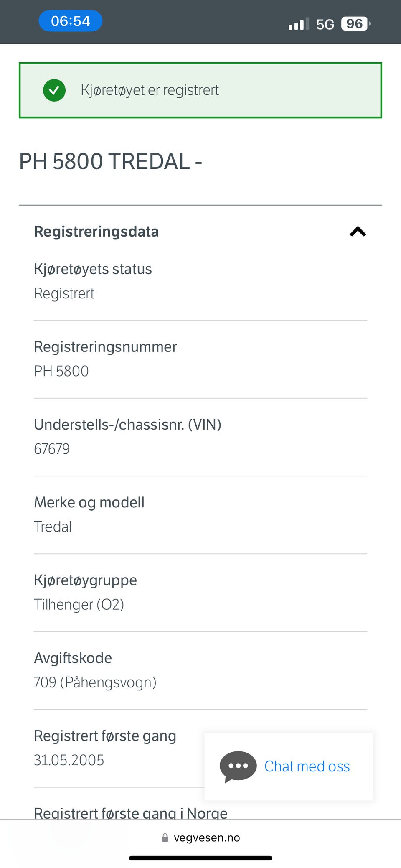This screenshot has width=401, height=868.
Task: Tap the Registreringsdata section header
Action: pyautogui.click(x=96, y=232)
